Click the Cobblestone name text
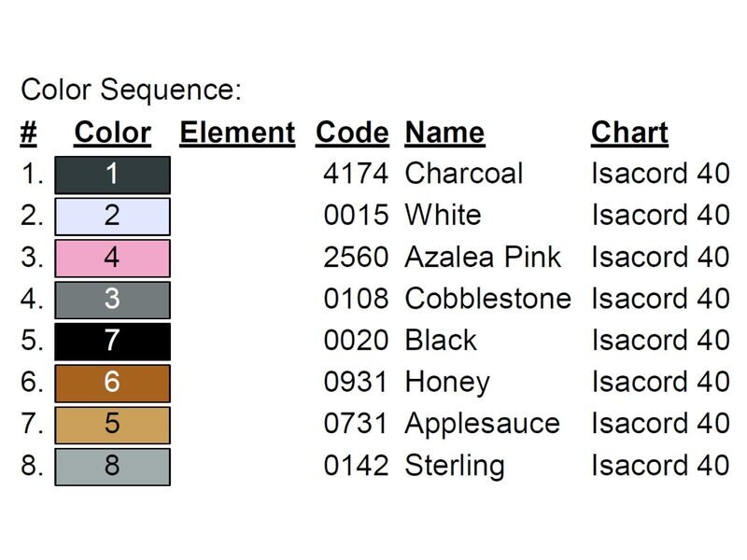Screen dimensions: 747x560 tap(487, 299)
